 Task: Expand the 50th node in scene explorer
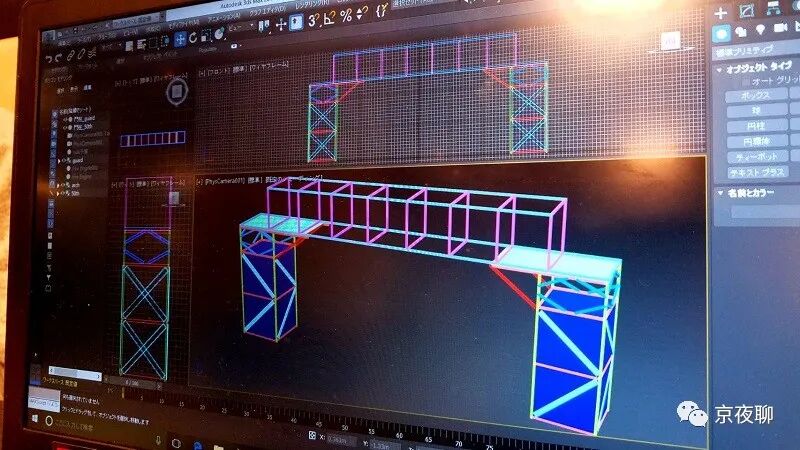[59, 193]
